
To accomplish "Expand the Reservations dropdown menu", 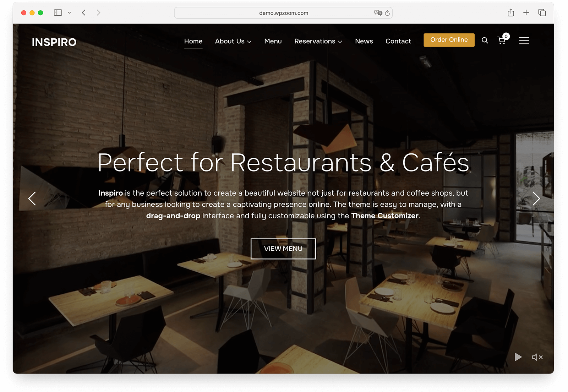I will [x=318, y=41].
